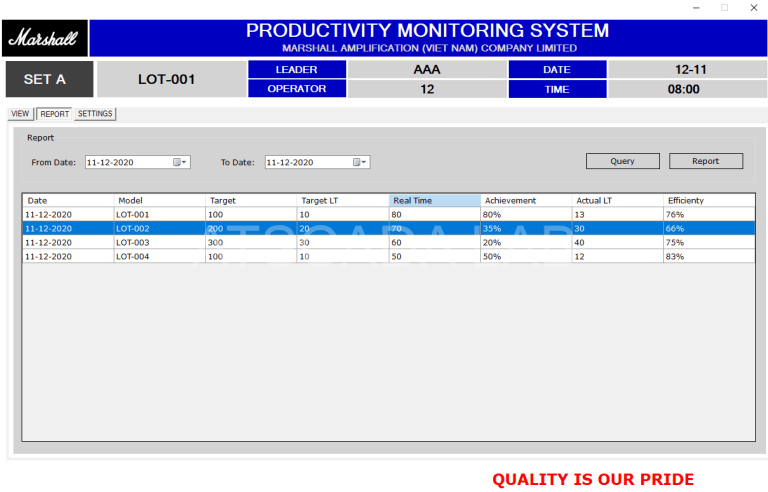The image size is (768, 492).
Task: Click the Real Time column header
Action: tap(435, 200)
